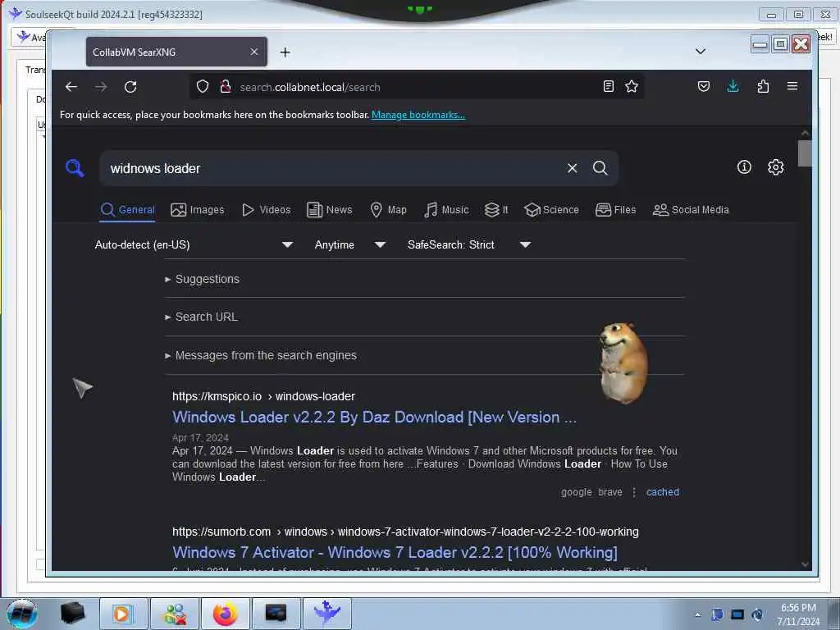Switch to It search category
The width and height of the screenshot is (840, 630).
(496, 210)
